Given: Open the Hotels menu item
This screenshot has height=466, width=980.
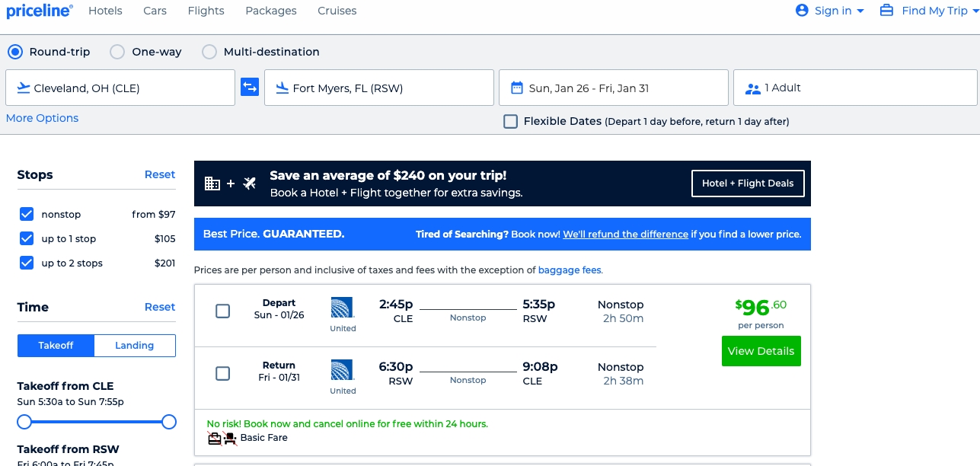Looking at the screenshot, I should (105, 11).
